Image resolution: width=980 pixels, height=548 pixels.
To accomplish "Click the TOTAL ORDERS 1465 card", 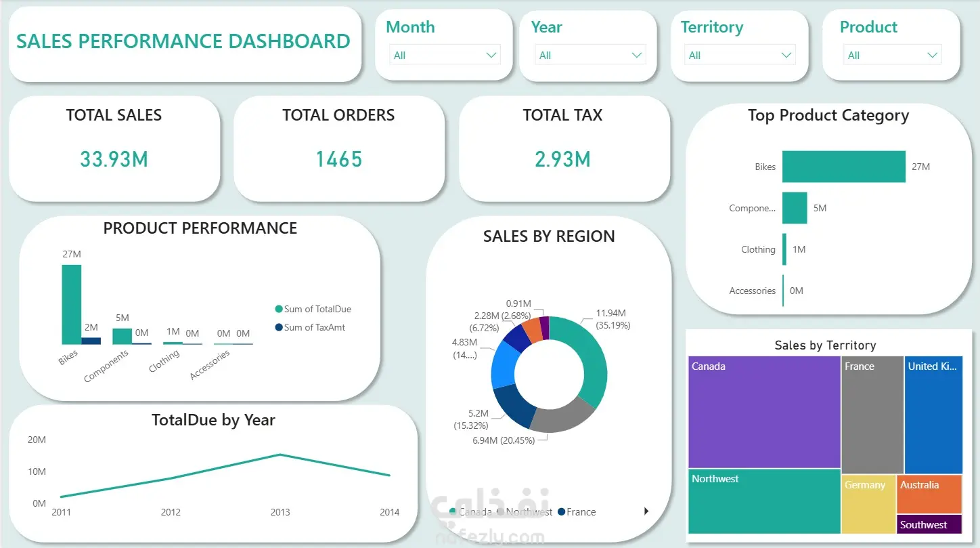I will coord(339,148).
